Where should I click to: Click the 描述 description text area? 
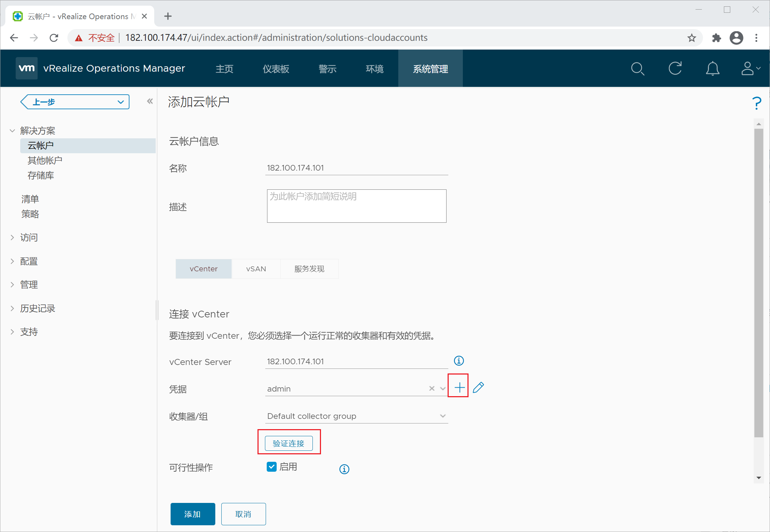tap(356, 206)
